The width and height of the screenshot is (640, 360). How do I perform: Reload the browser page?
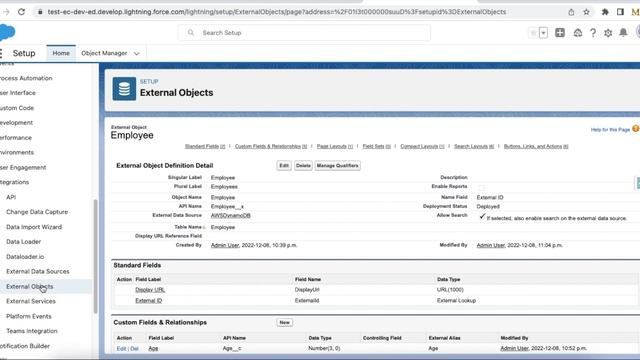click(x=21, y=12)
